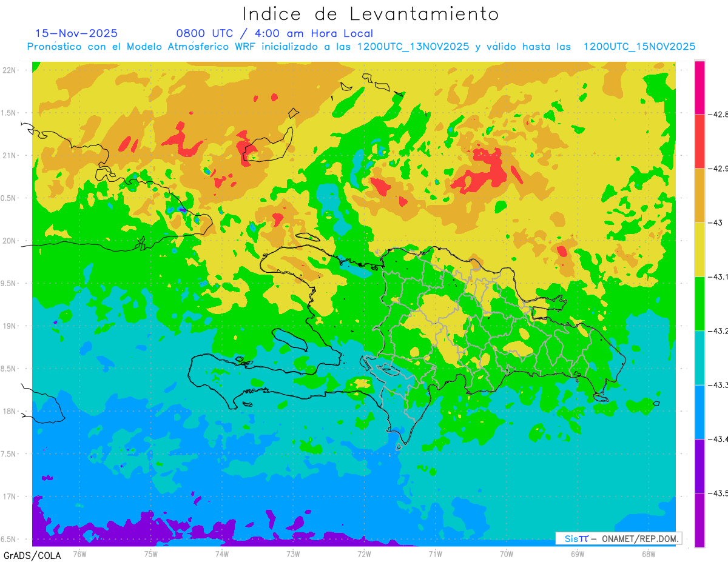This screenshot has height=562, width=728.
Task: Click the 75W longitude label
Action: [150, 553]
